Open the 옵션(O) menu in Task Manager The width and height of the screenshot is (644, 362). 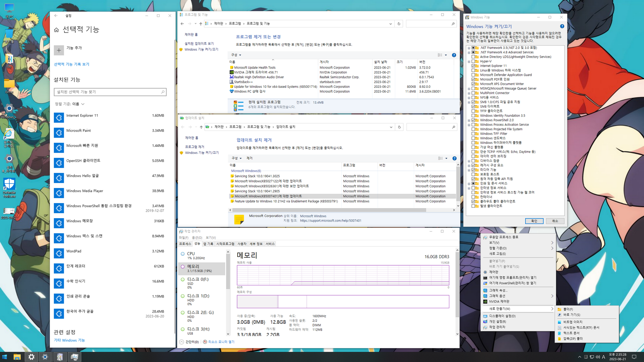197,237
